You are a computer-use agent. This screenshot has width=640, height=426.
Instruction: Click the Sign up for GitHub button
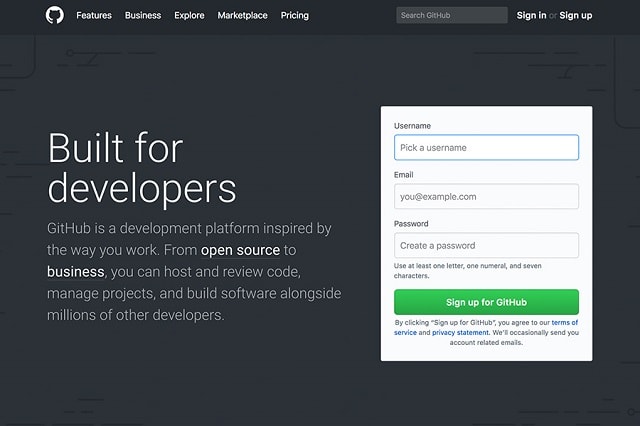point(486,302)
